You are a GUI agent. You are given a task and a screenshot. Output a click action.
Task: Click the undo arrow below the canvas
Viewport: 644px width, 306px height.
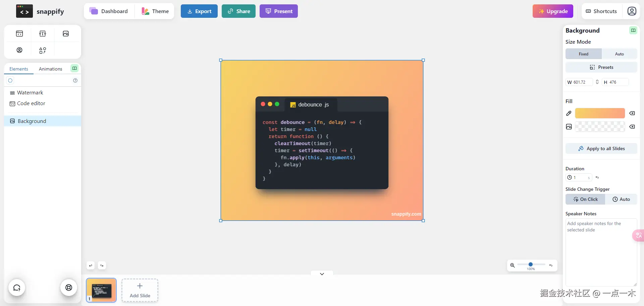pos(91,265)
